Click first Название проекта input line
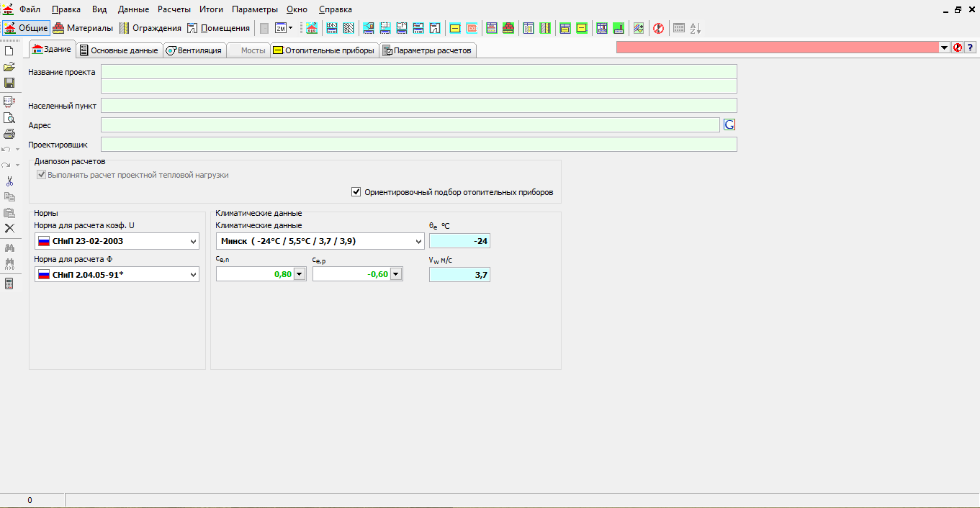Screen dimensions: 980x508 [419, 71]
